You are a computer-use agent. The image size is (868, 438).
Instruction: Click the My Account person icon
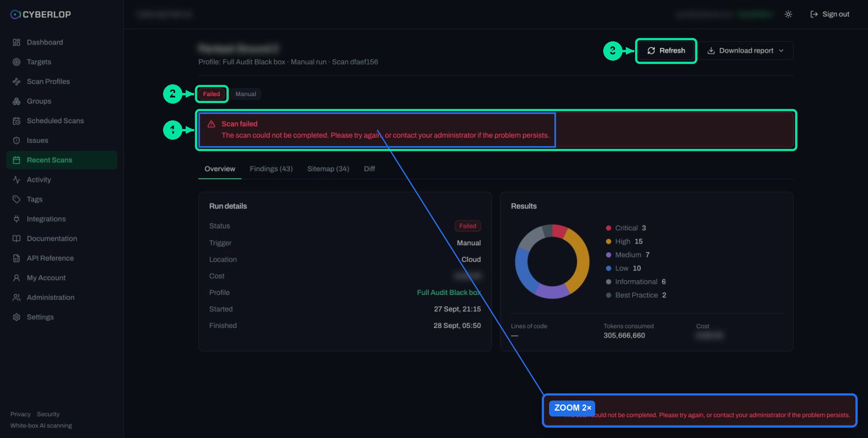click(x=16, y=278)
